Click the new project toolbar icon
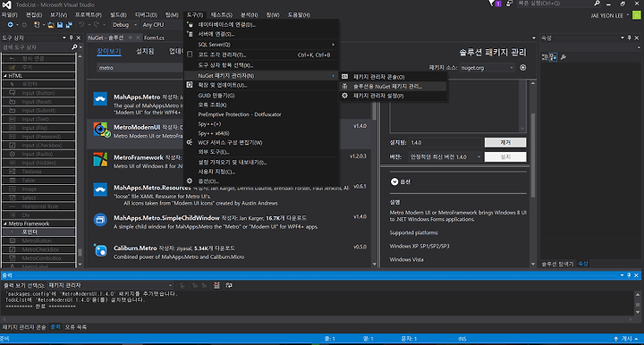The image size is (644, 345). pos(37,25)
